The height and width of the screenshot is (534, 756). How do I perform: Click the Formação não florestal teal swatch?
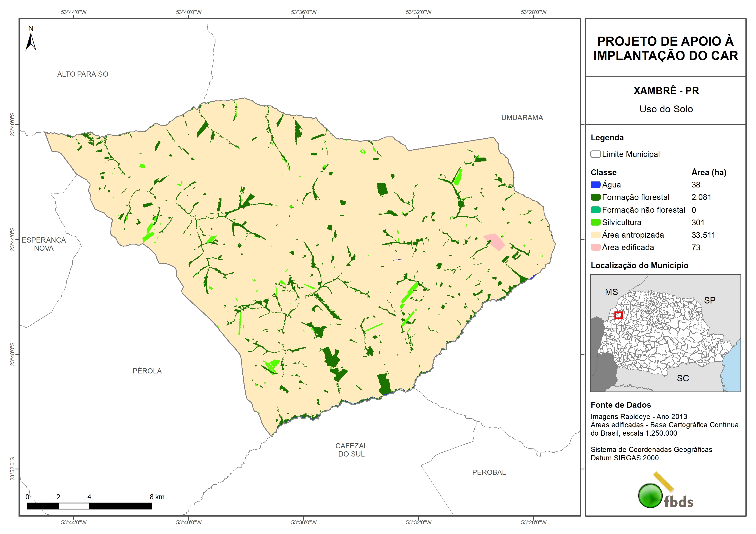point(595,210)
